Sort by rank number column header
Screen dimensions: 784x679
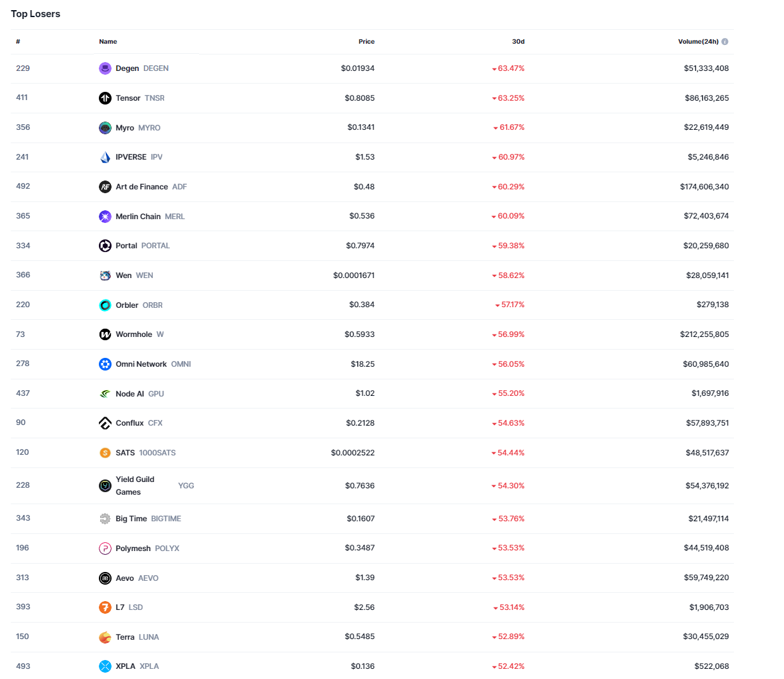[18, 42]
